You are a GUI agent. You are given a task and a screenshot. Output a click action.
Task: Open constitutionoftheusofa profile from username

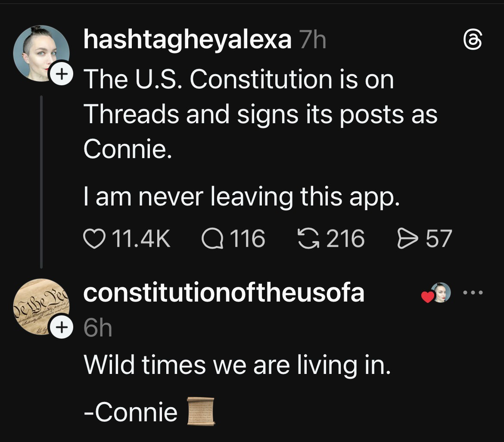224,293
